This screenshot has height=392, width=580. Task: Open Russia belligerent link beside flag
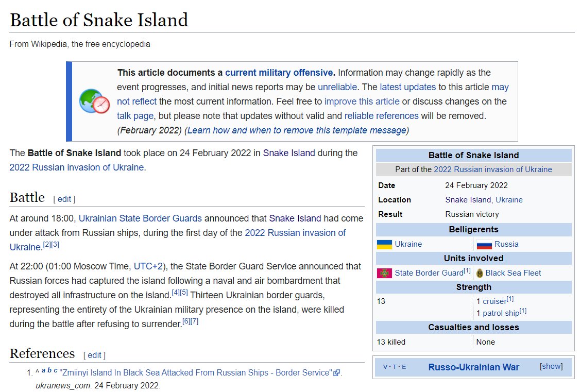(506, 244)
